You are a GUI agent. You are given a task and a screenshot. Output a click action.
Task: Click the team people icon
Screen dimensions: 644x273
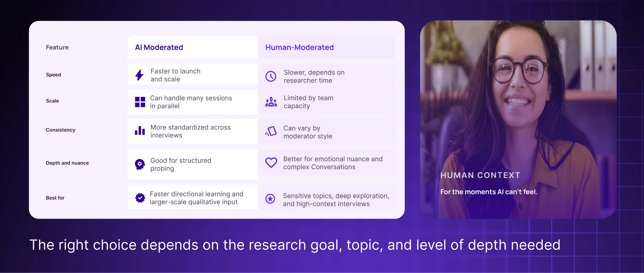(x=271, y=102)
